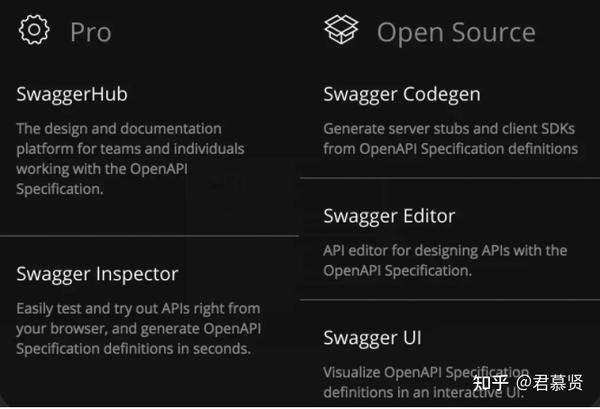Open the Swagger Inspector link

click(97, 274)
